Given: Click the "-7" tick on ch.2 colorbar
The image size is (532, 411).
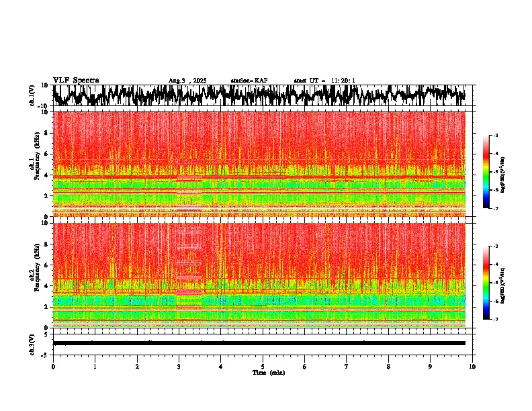Looking at the screenshot, I should (x=495, y=319).
